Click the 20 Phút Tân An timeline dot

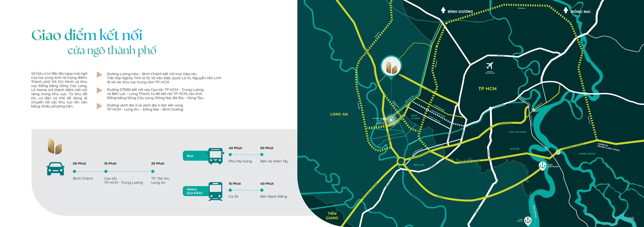tap(153, 171)
